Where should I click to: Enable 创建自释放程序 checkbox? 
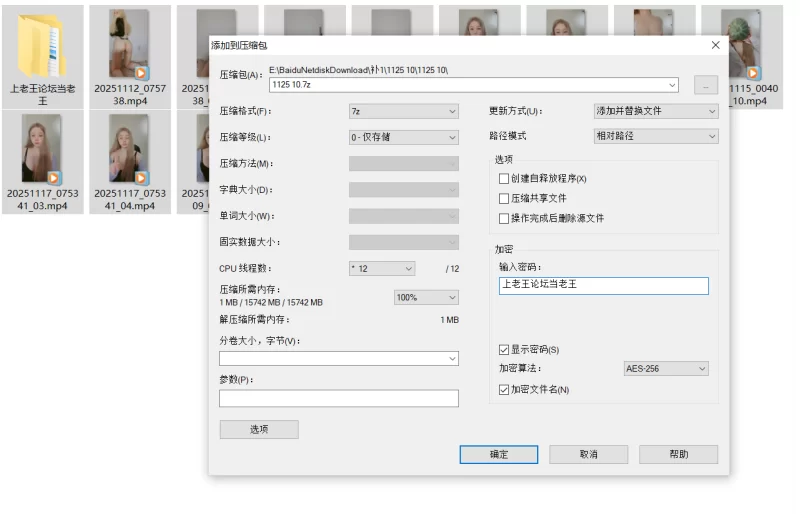[504, 178]
